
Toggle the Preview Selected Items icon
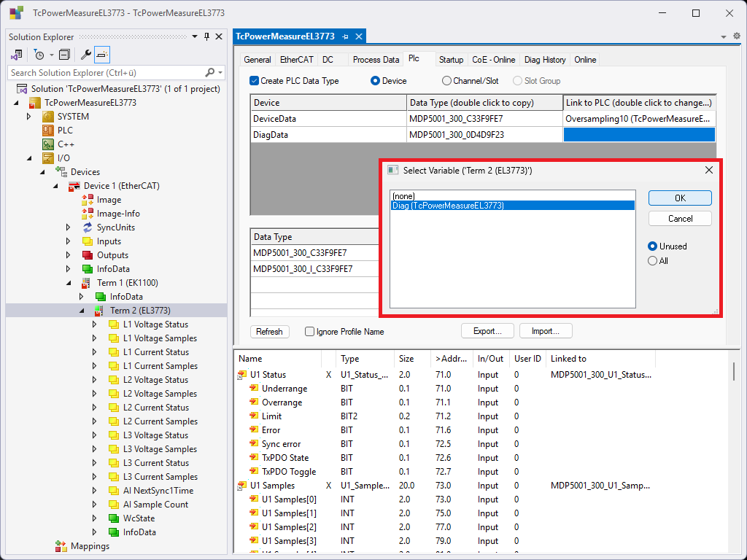pos(102,55)
